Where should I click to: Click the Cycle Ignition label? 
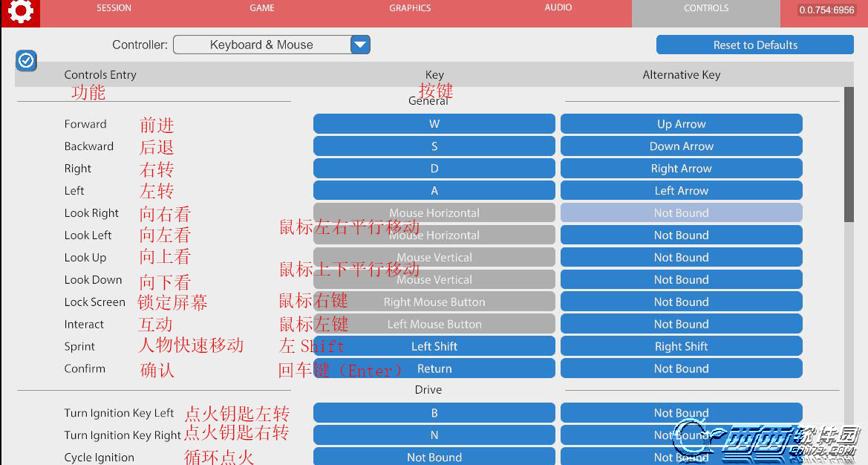(99, 458)
